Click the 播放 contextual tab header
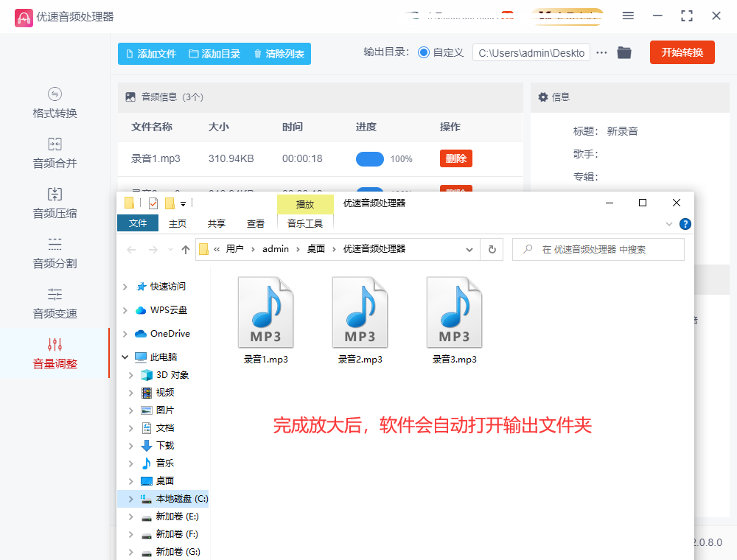This screenshot has width=737, height=560. 305,204
